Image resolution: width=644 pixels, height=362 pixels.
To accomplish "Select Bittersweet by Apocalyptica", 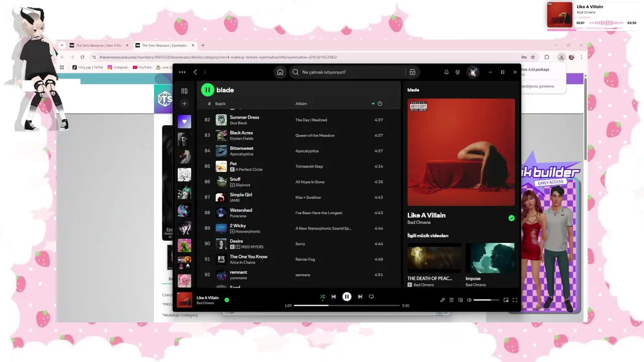I will [x=299, y=151].
